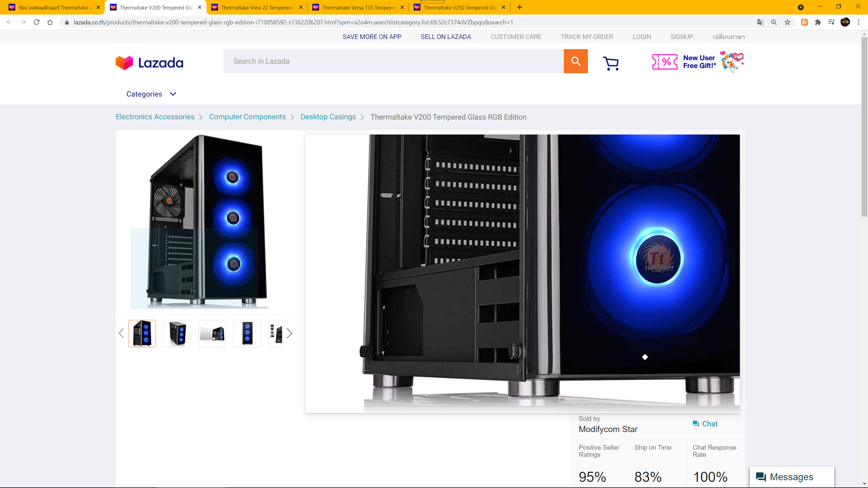Screen dimensions: 868x488
Task: Click the zoom magnifier icon in address bar
Action: pyautogui.click(x=774, y=22)
